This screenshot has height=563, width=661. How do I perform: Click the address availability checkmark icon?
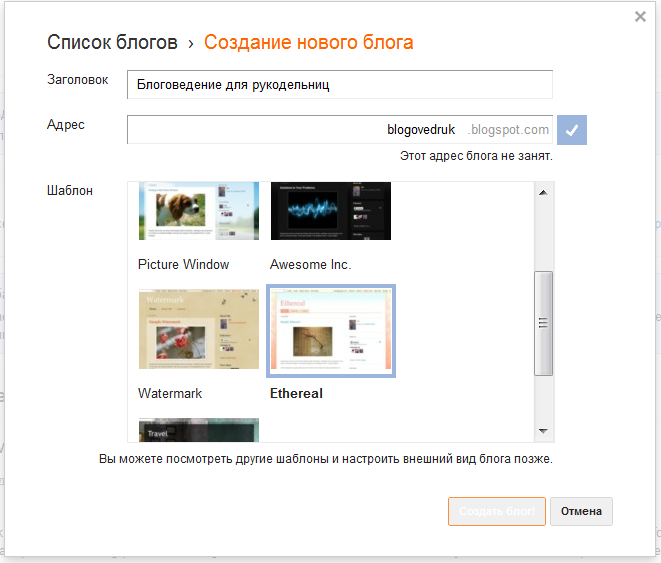coord(572,130)
